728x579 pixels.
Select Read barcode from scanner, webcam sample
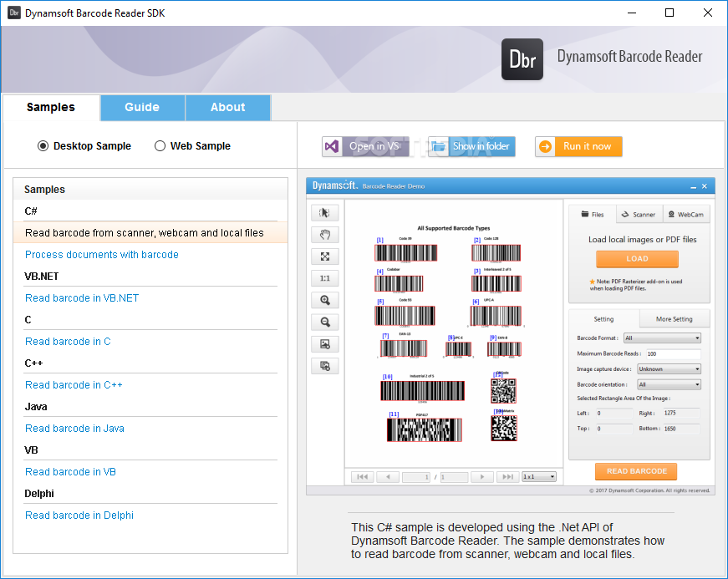pyautogui.click(x=150, y=233)
